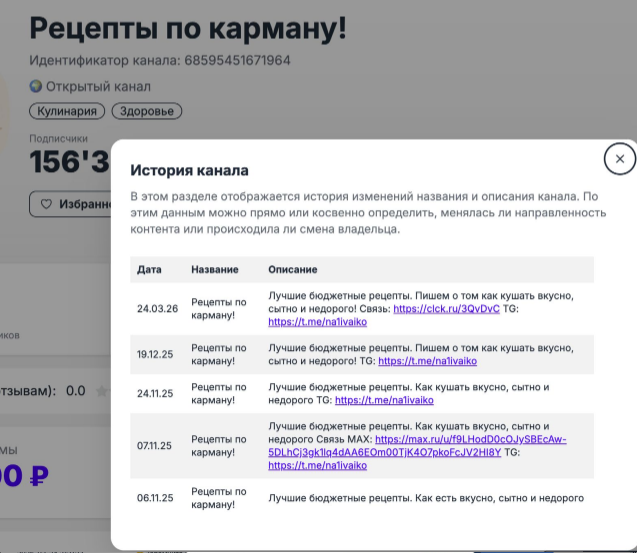The image size is (637, 553).
Task: Click the 06.11.25 date cell
Action: (154, 498)
